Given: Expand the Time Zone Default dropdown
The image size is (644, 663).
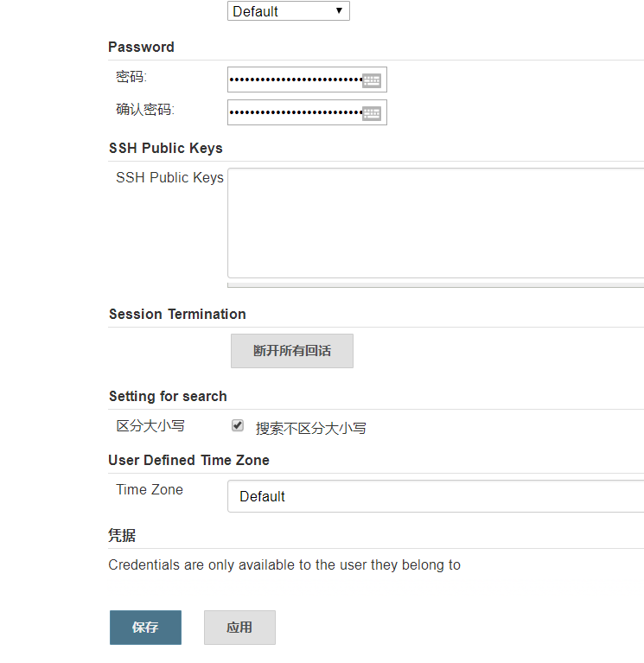Looking at the screenshot, I should click(436, 496).
